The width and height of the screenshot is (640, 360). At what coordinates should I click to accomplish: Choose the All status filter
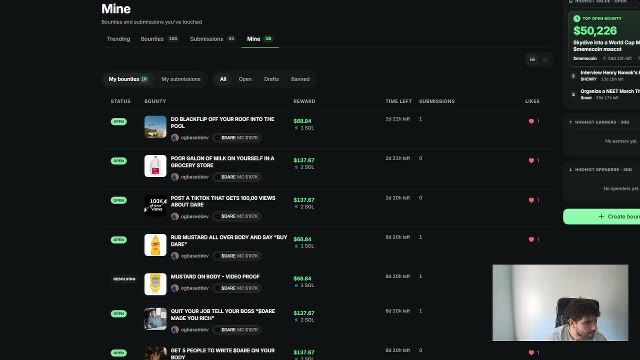pos(223,79)
